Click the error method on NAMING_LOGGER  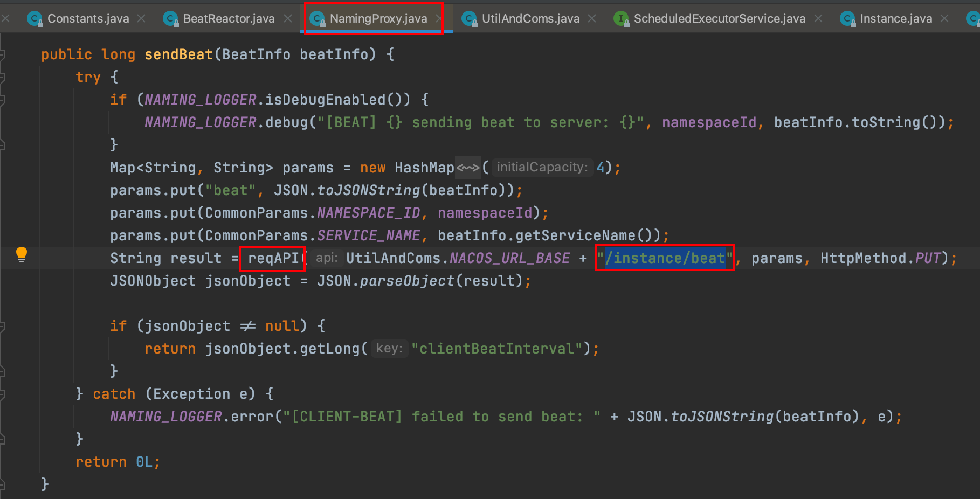click(x=252, y=417)
